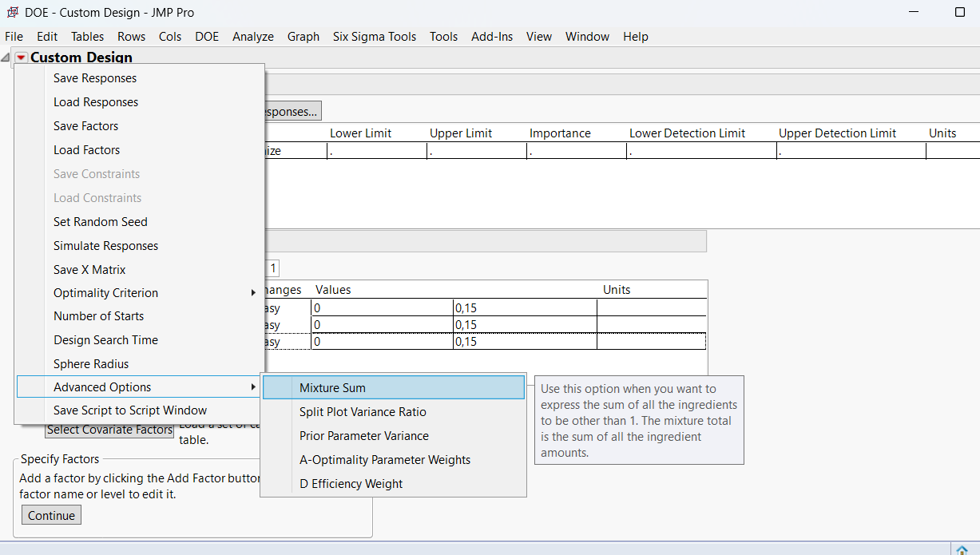The image size is (980, 555).
Task: Select Simulate Responses menu entry
Action: click(x=105, y=246)
